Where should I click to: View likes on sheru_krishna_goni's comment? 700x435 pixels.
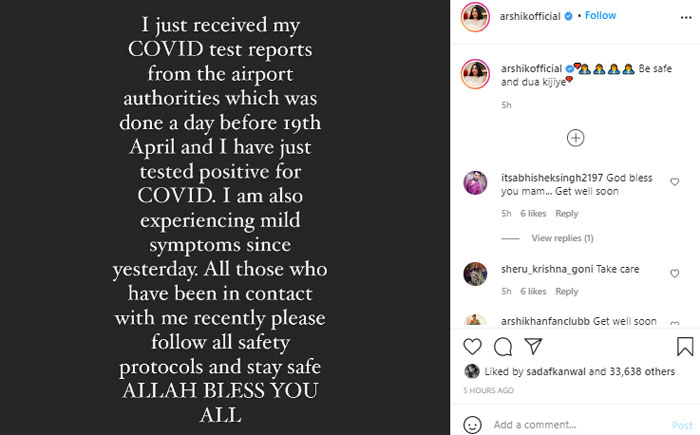click(535, 292)
